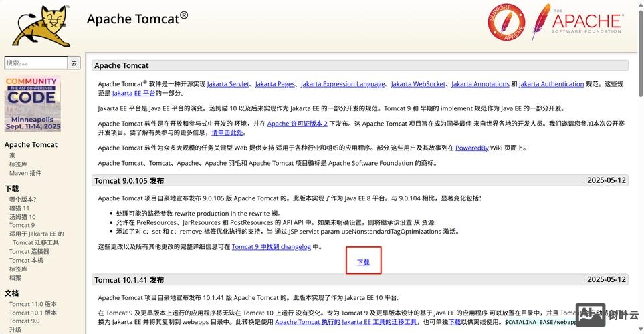The width and height of the screenshot is (644, 334).
Task: Click the Apache Software Foundation feather logo
Action: [x=578, y=22]
